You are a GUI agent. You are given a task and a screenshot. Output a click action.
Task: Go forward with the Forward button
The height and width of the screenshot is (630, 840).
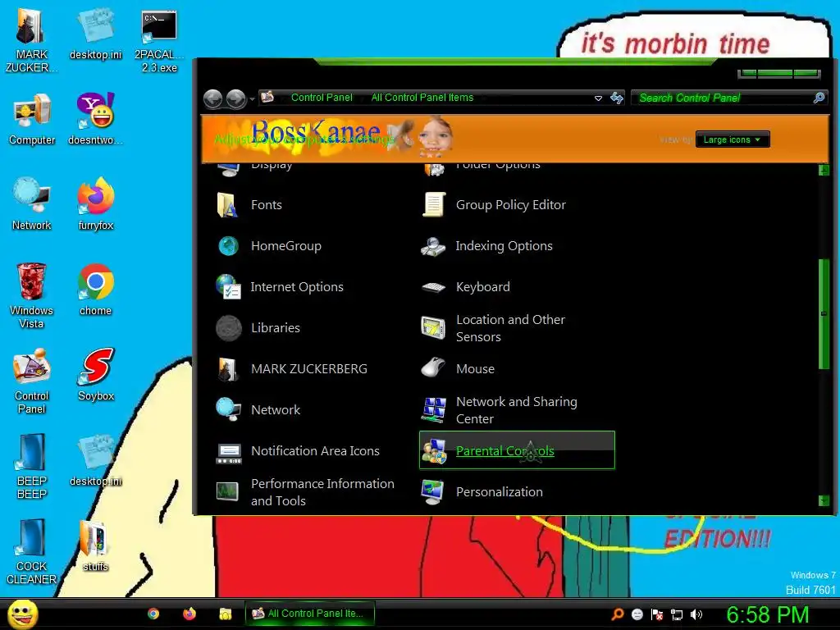(x=235, y=98)
